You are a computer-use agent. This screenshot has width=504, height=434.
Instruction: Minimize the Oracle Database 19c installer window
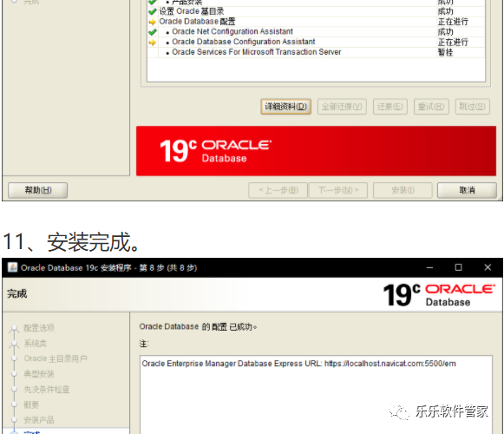429,267
